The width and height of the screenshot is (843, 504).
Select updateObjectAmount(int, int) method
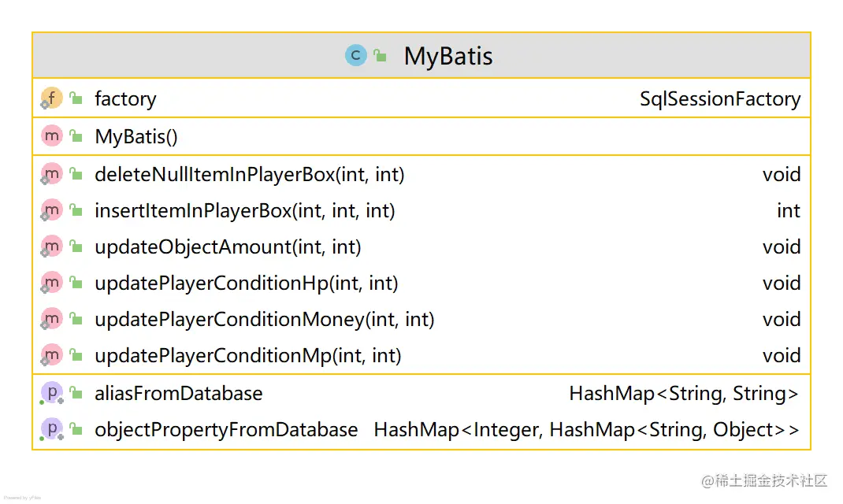point(228,247)
